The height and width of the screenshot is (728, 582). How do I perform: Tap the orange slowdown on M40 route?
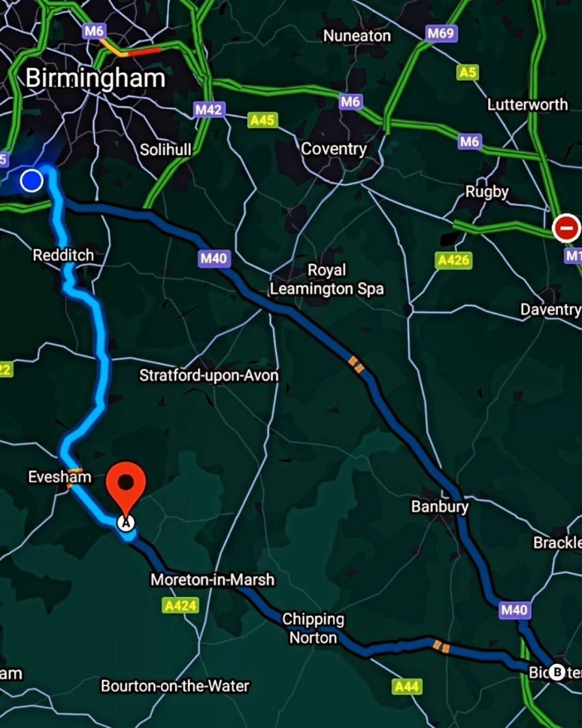(356, 365)
